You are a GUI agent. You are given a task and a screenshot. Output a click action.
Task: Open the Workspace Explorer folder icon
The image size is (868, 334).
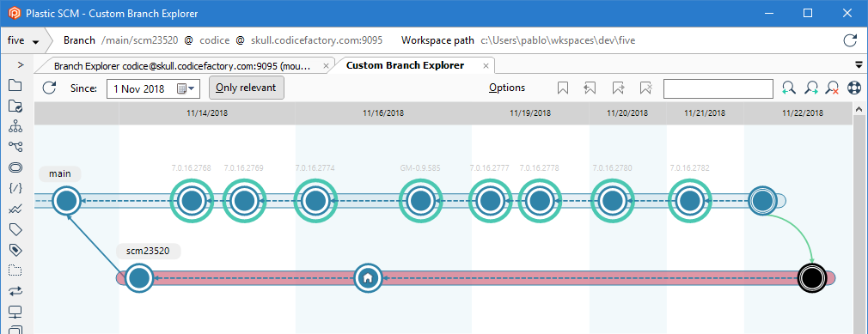pos(15,85)
